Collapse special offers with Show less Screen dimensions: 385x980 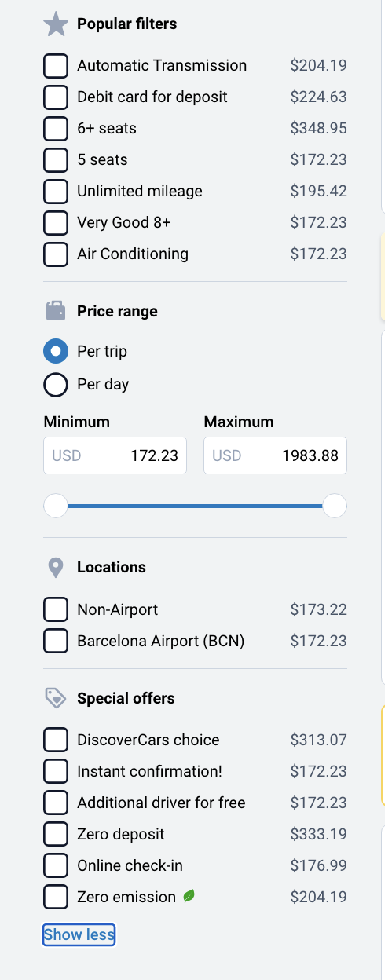(x=79, y=934)
